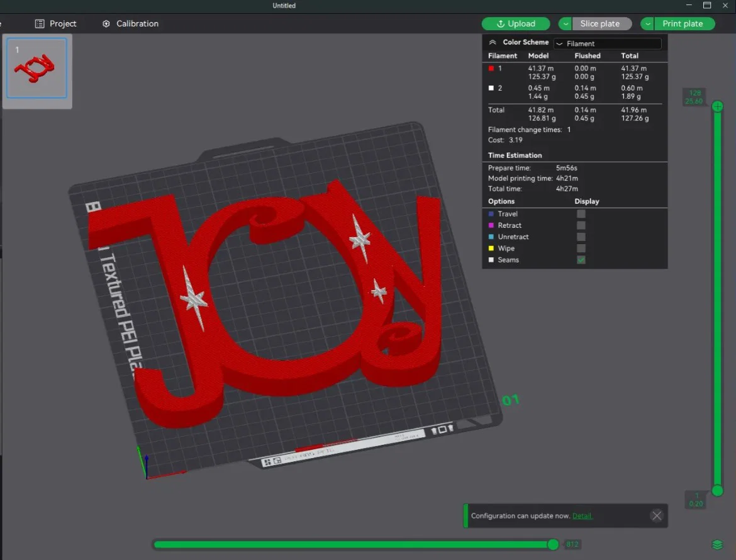Click the Wipe yellow color marker

click(491, 249)
